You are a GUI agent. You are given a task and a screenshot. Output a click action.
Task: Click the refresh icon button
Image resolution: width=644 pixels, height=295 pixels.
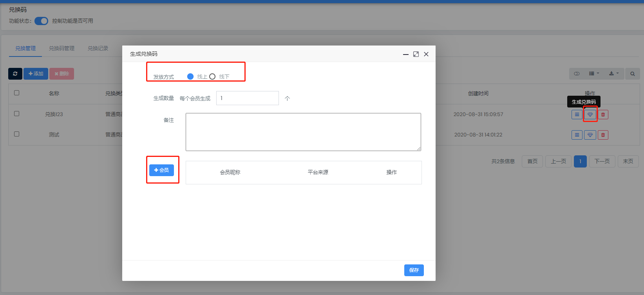pos(15,74)
